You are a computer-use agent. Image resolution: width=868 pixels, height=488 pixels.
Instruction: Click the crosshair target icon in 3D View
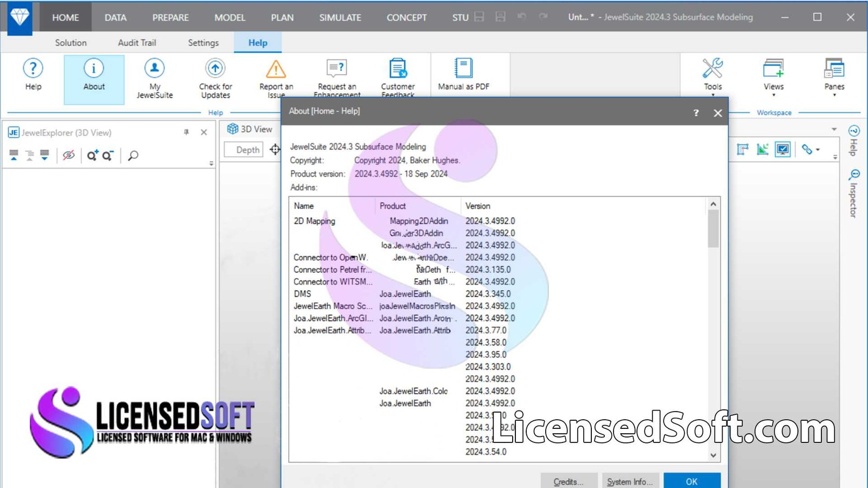click(x=275, y=150)
